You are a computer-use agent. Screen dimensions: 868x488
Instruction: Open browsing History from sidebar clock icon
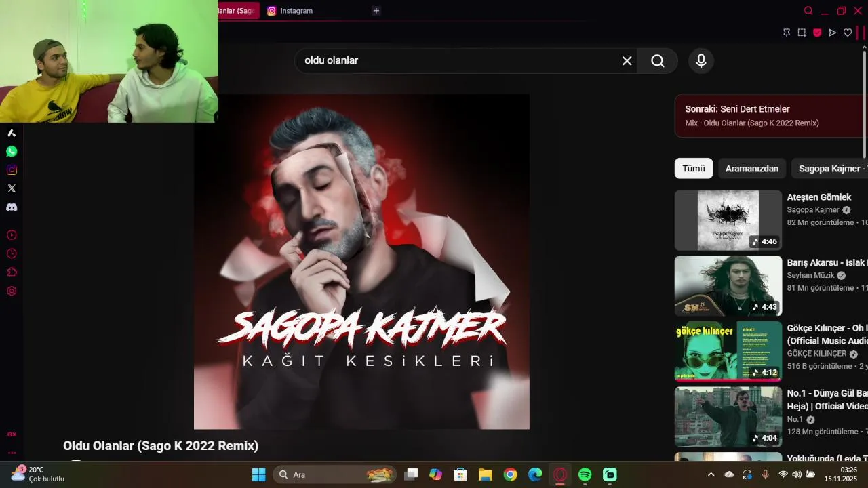point(12,253)
